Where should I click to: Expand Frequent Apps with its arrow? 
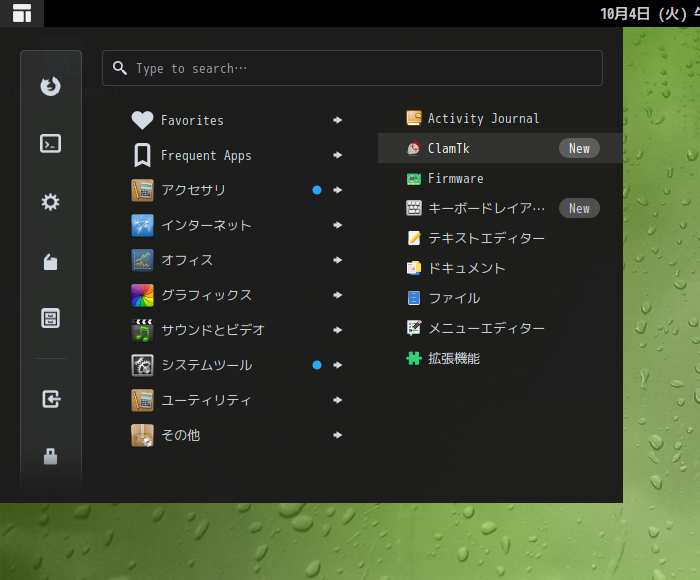(x=338, y=155)
